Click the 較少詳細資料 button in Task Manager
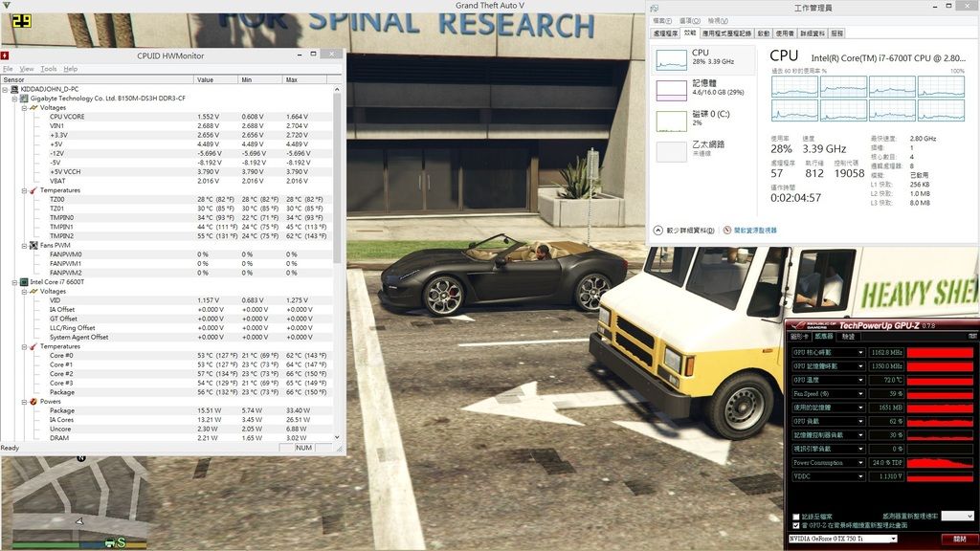The width and height of the screenshot is (980, 551). (684, 231)
